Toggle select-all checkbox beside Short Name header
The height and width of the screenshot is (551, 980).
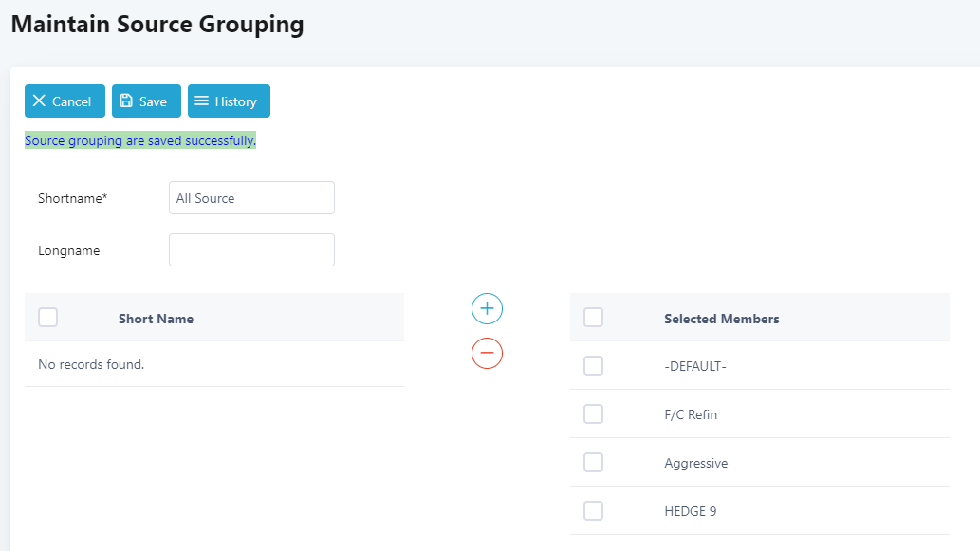click(48, 318)
